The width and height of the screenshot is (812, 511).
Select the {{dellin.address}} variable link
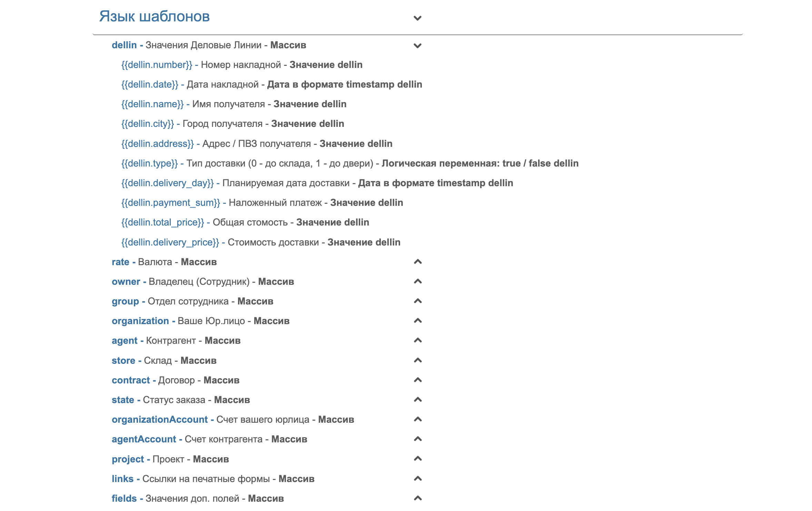tap(158, 144)
